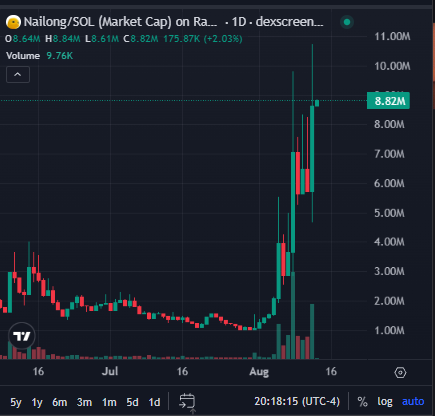Click the 2.00M price axis label
The width and height of the screenshot is (435, 416).
389,301
